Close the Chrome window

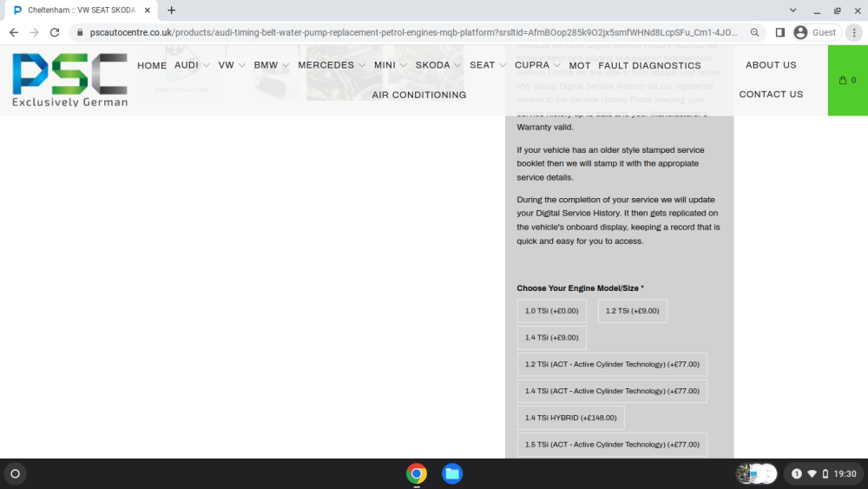tap(858, 10)
